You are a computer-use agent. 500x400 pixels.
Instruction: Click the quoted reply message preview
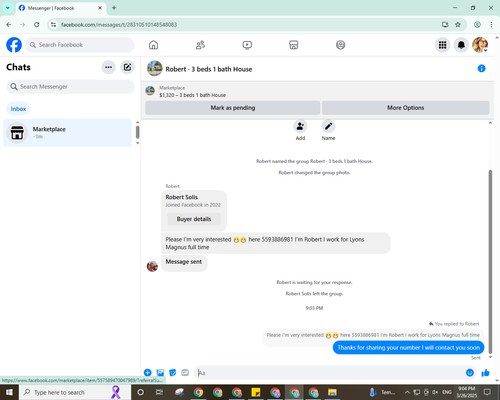pos(373,335)
